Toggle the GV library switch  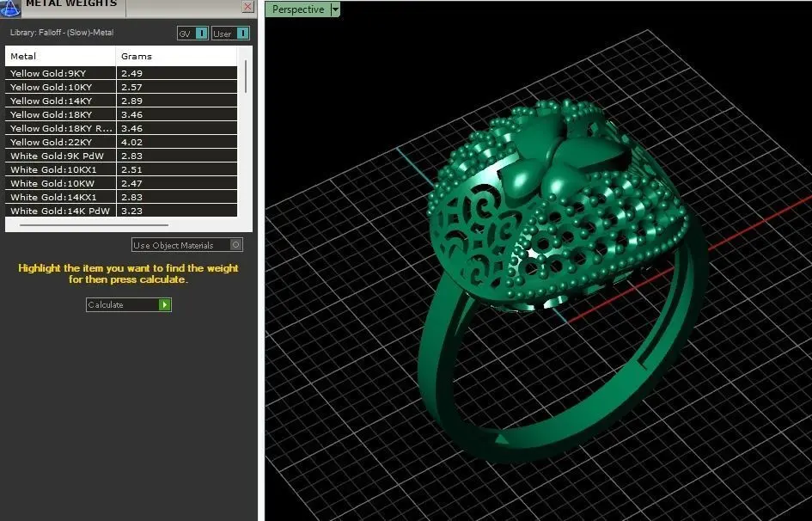192,34
